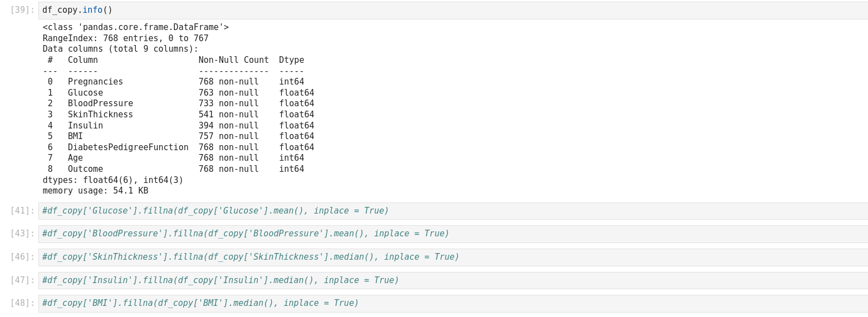The height and width of the screenshot is (317, 868).
Task: Click DiabetesPedigreeFunction in the output table
Action: click(x=128, y=147)
